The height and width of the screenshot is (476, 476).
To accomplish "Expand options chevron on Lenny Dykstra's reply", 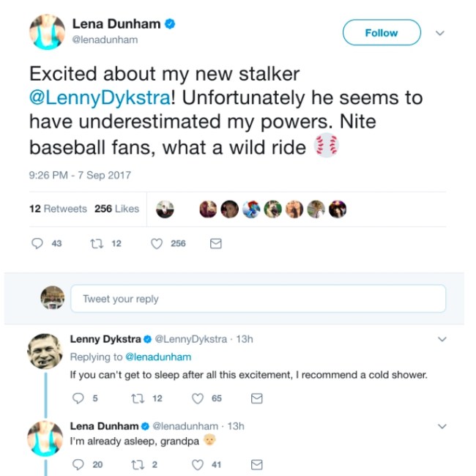I will 442,339.
